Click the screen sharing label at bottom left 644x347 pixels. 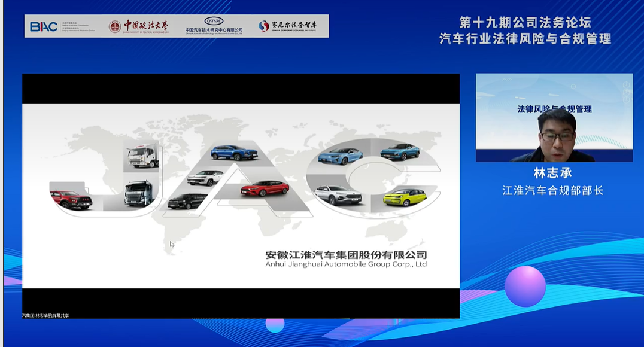(x=45, y=315)
